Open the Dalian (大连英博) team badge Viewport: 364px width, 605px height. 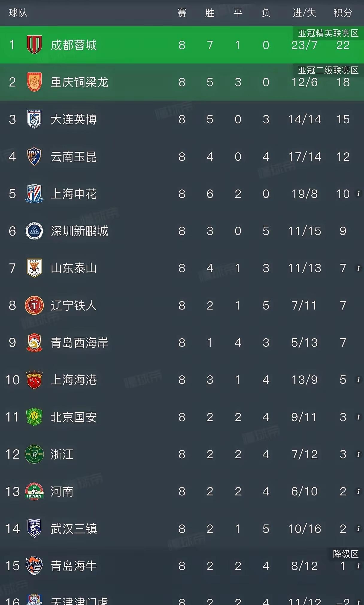coord(34,119)
